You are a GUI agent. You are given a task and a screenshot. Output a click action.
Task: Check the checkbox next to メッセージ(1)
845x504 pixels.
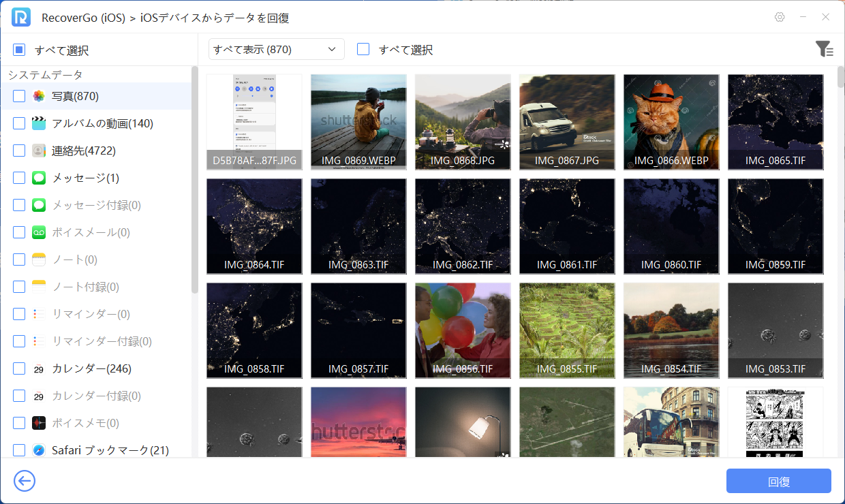(x=18, y=178)
